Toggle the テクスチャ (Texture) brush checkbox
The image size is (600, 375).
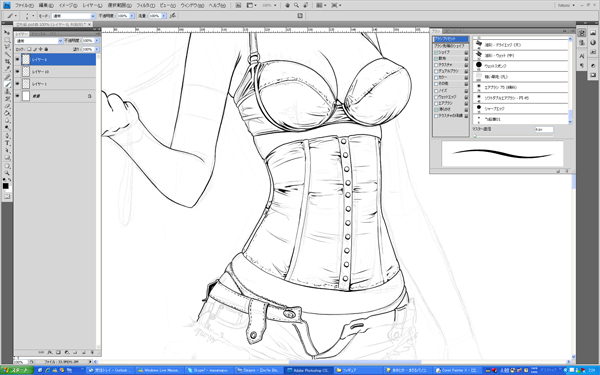(x=436, y=65)
